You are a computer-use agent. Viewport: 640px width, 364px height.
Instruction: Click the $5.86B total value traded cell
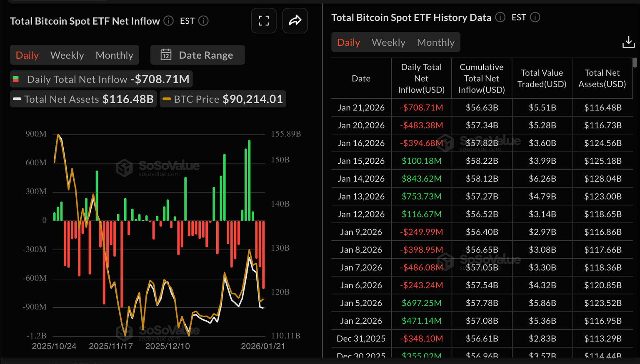point(542,303)
